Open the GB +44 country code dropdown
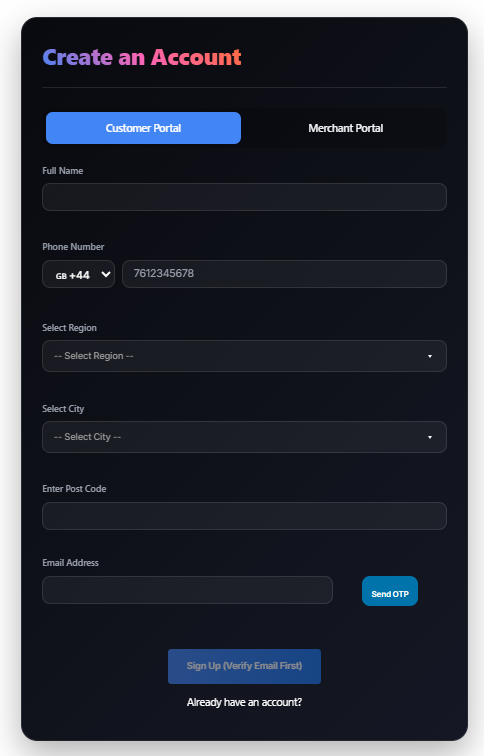Screen dimensions: 484x756 click(79, 274)
